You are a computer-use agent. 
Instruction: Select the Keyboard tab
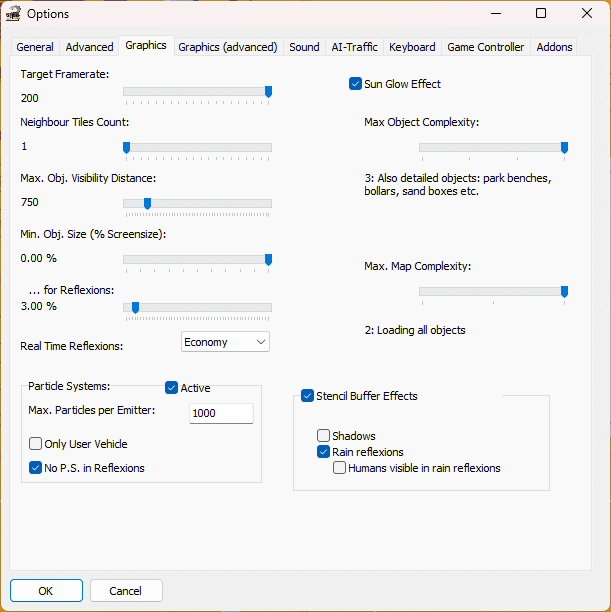[x=412, y=47]
